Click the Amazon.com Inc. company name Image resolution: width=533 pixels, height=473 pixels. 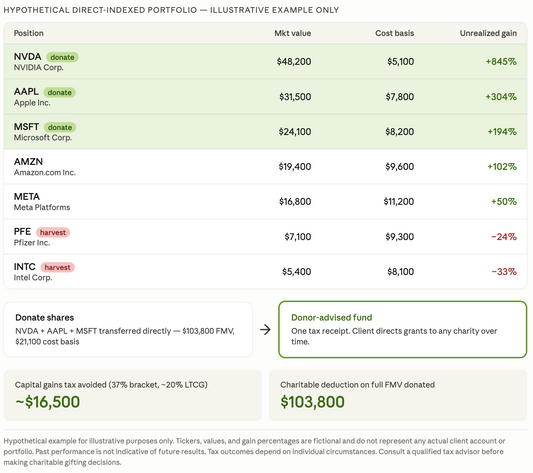[x=45, y=173]
